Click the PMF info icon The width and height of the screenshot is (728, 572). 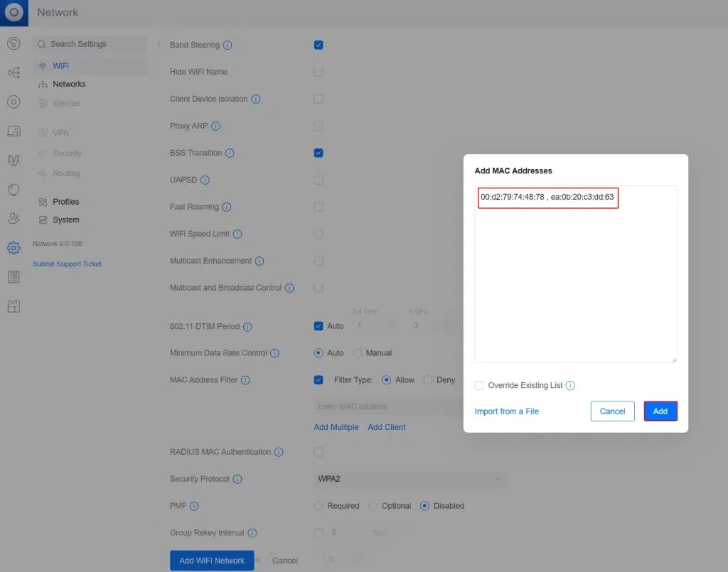pos(195,506)
